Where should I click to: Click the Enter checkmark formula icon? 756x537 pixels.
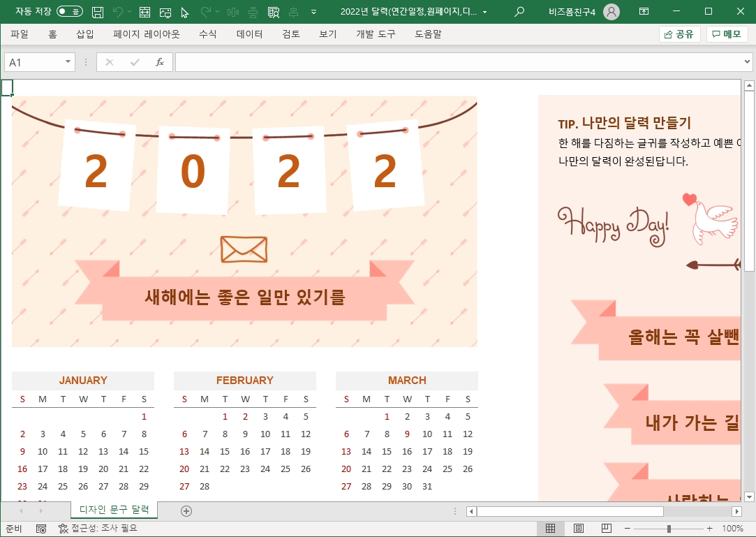135,62
